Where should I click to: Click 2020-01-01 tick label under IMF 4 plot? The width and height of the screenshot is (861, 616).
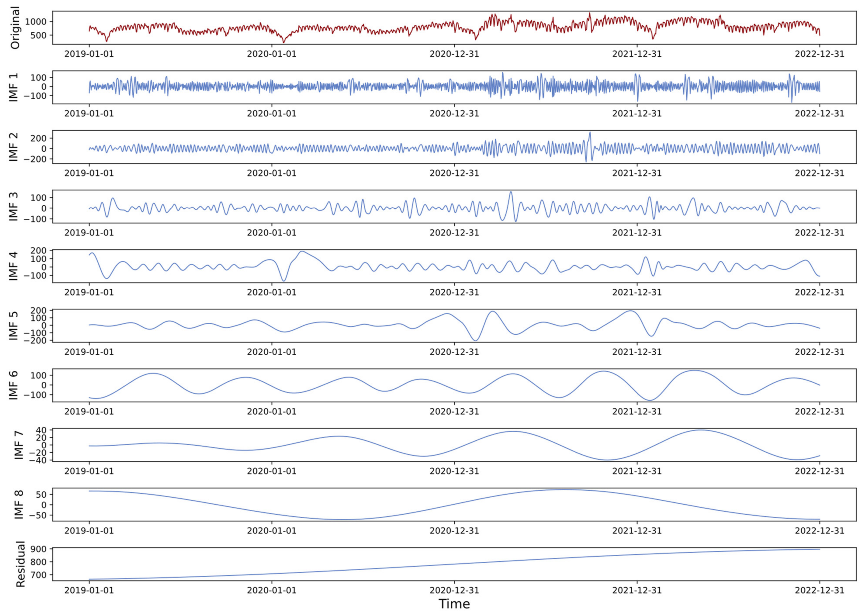pos(271,292)
